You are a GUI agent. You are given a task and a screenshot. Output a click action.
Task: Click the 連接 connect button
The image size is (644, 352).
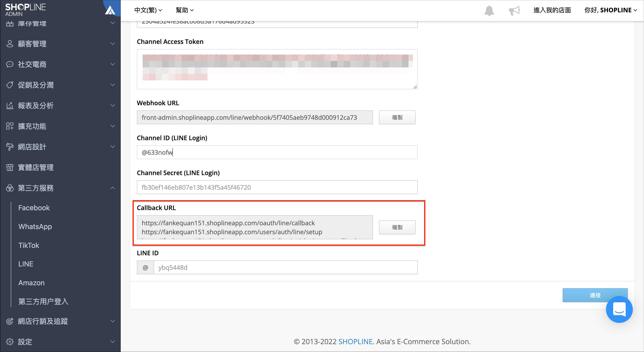click(595, 295)
